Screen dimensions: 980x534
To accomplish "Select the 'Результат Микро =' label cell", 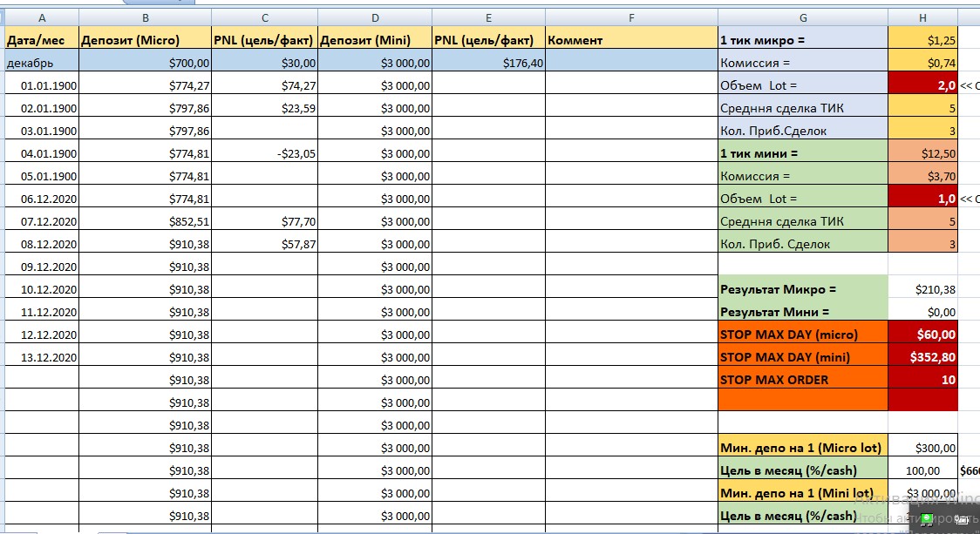I will pos(803,287).
